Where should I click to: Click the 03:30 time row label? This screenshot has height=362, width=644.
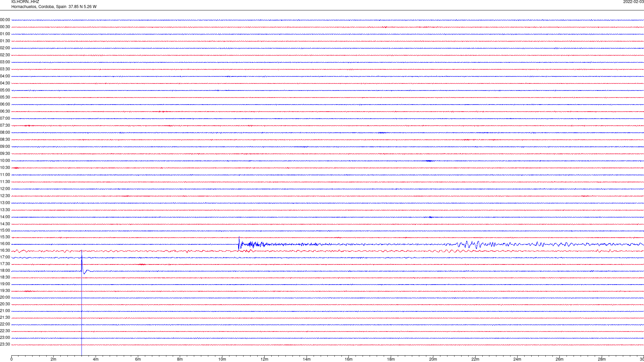(5, 69)
